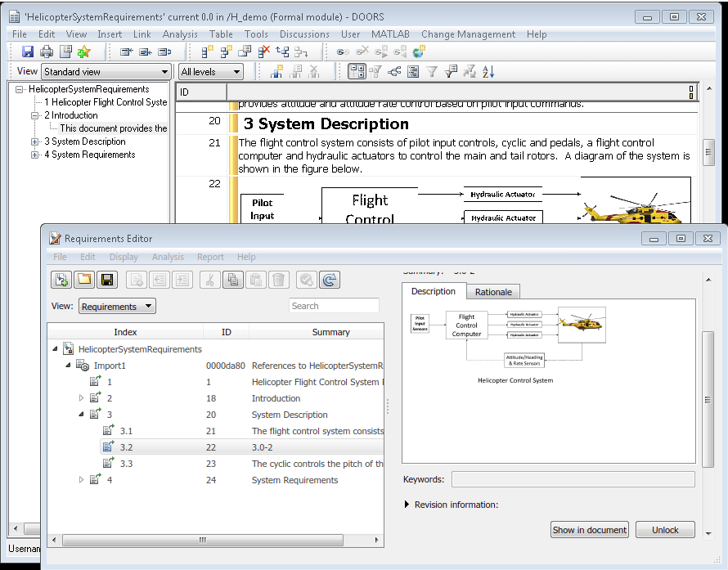The width and height of the screenshot is (728, 570).
Task: Click the create new object icon in DOORS
Action: click(207, 52)
